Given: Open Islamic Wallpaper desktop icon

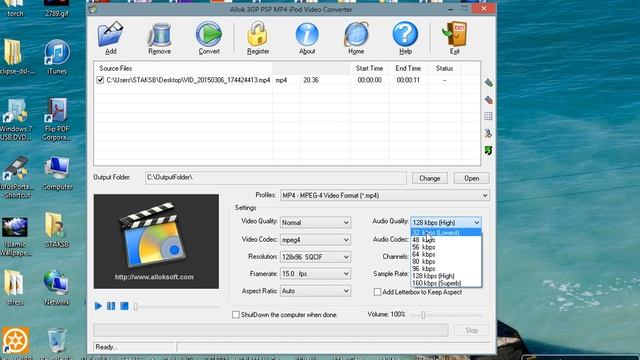Looking at the screenshot, I should (16, 237).
